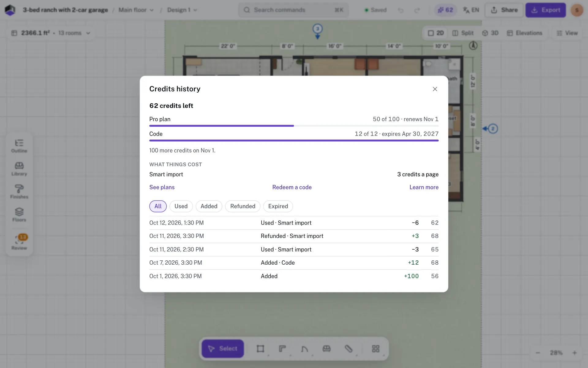Screen dimensions: 588x368
Task: Click the See plans link
Action: click(162, 187)
